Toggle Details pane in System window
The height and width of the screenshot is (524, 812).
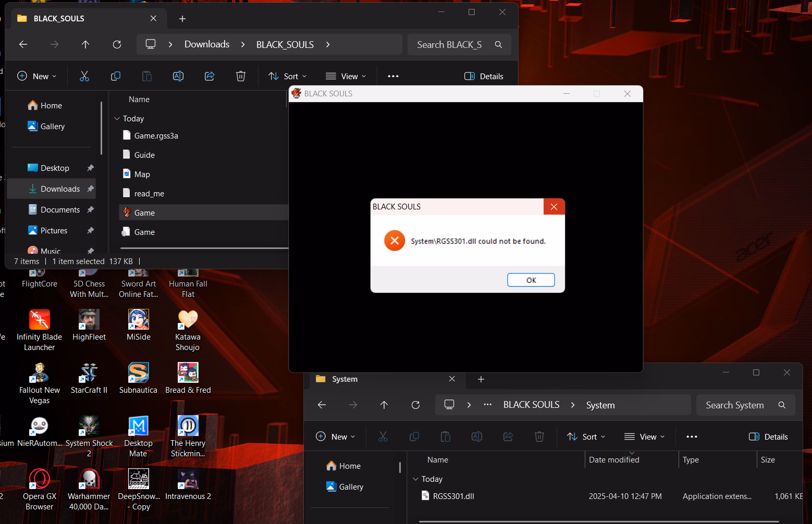point(768,437)
